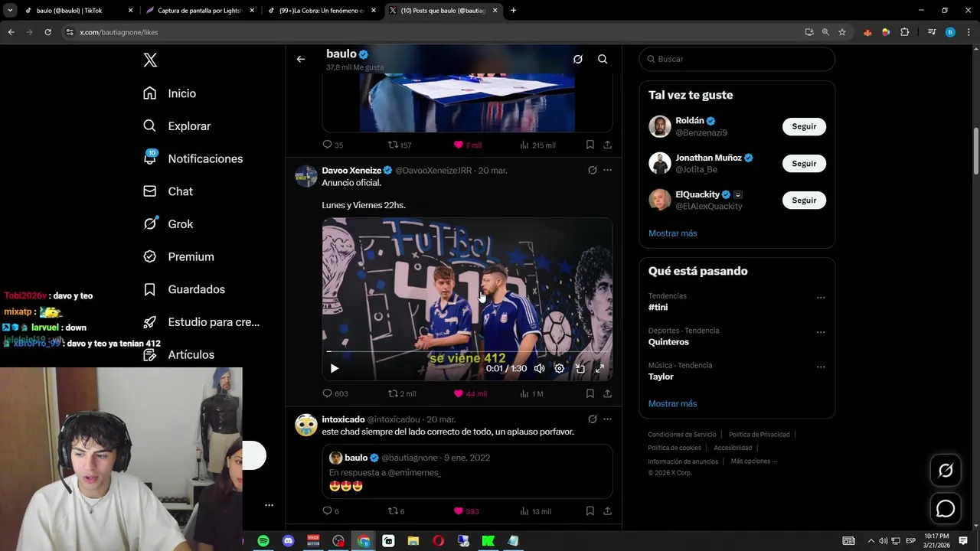Follow Jonathan Muñoz with Seguir button

click(x=804, y=163)
